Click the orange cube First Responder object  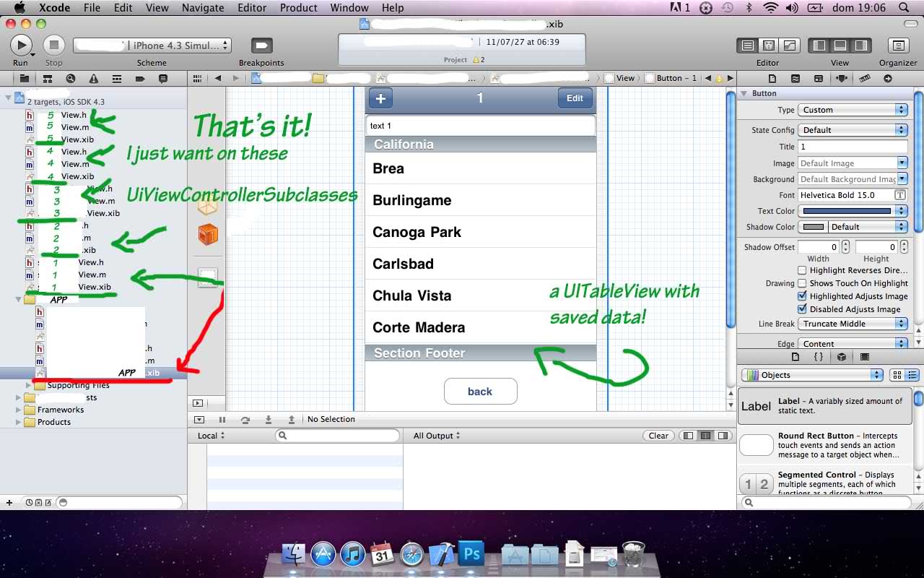click(x=208, y=234)
